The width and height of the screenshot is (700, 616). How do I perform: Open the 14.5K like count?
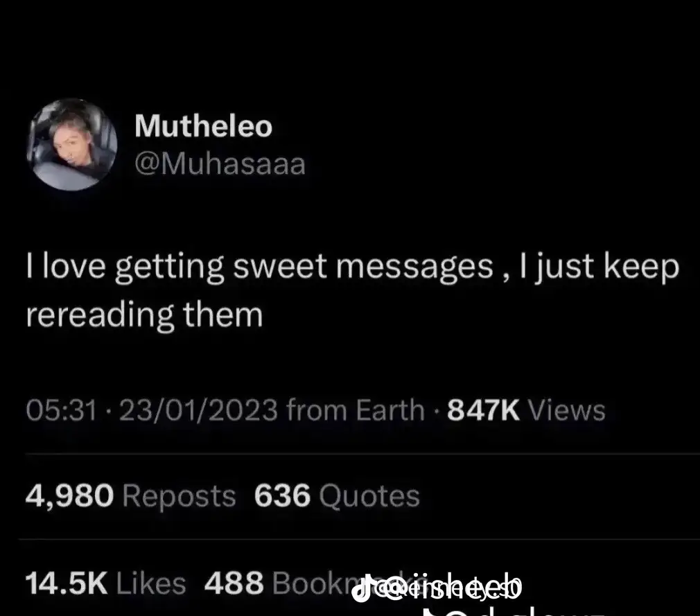[x=67, y=583]
